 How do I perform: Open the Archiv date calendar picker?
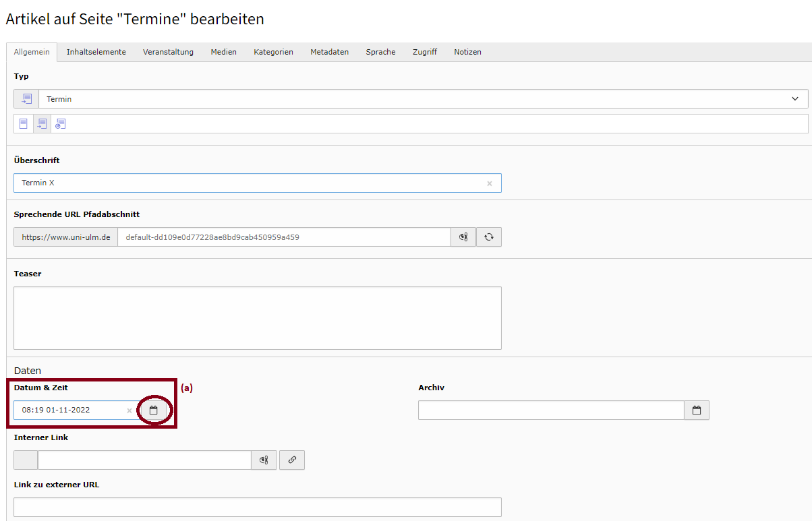coord(697,410)
